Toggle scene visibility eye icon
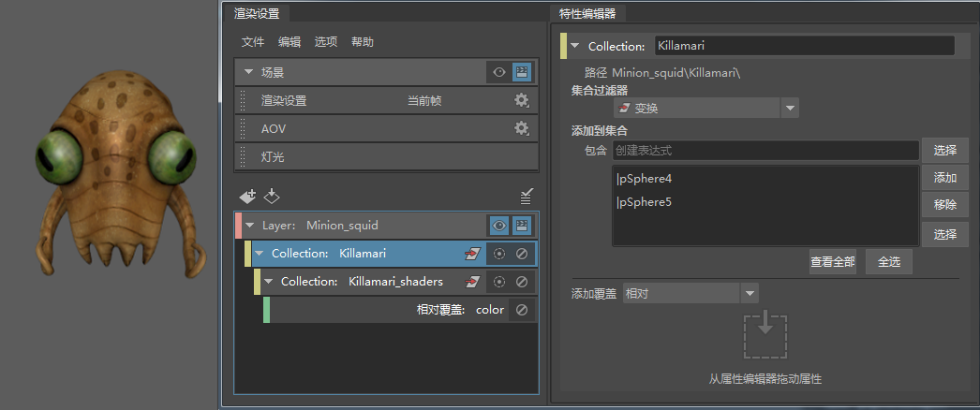Screen dimensions: 980x410 click(498, 72)
